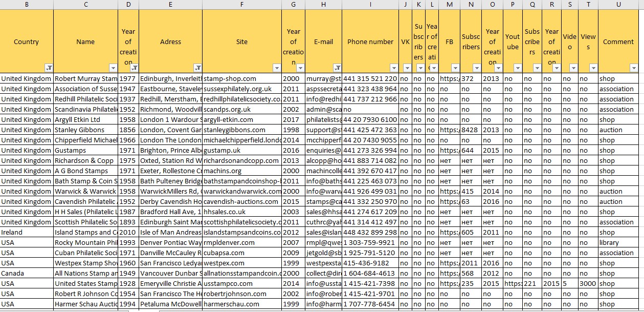644x312 pixels.
Task: Expand the Youtube column filter dropdown
Action: pyautogui.click(x=518, y=68)
